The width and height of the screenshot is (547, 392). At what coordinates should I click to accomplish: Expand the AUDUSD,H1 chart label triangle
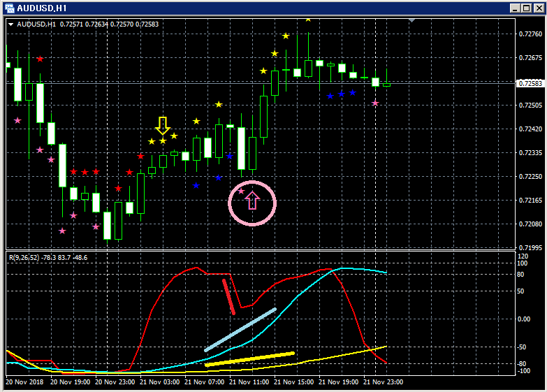pyautogui.click(x=10, y=24)
